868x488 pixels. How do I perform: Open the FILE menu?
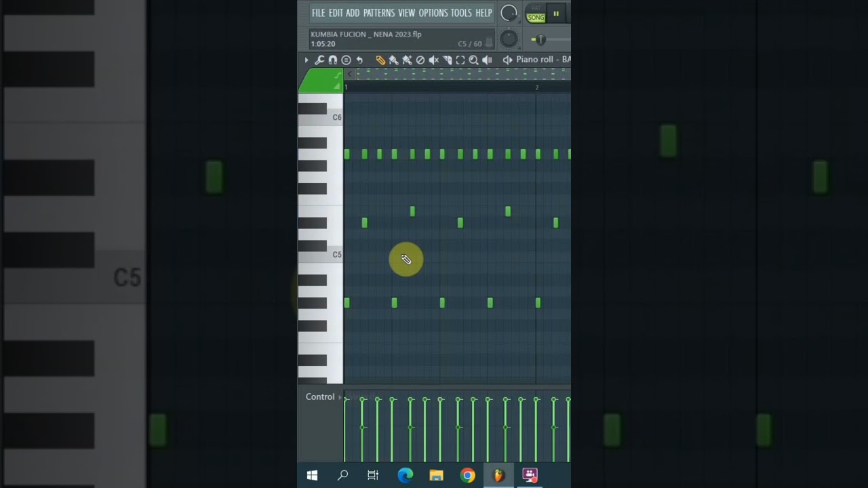(318, 13)
